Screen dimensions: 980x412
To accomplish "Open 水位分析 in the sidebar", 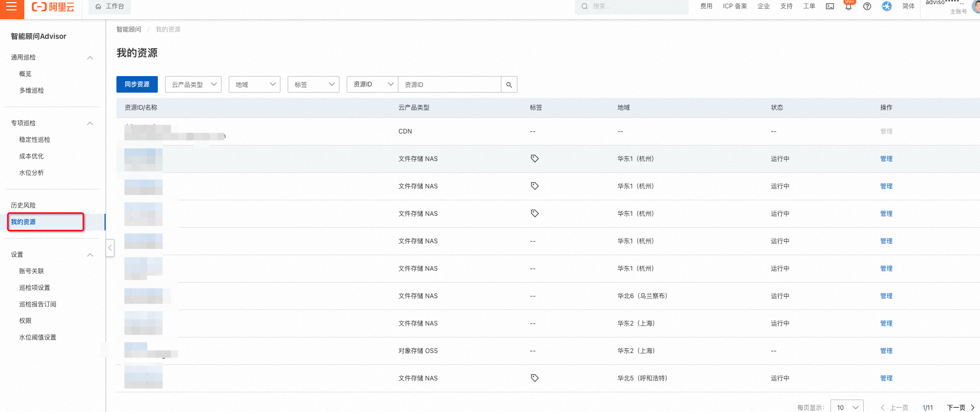I will pyautogui.click(x=32, y=173).
